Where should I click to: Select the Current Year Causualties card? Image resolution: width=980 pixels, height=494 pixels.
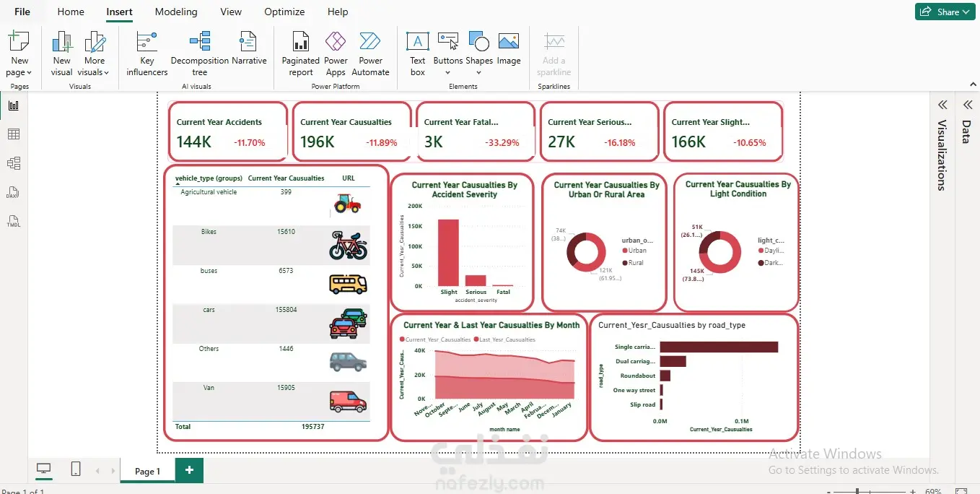tap(352, 131)
